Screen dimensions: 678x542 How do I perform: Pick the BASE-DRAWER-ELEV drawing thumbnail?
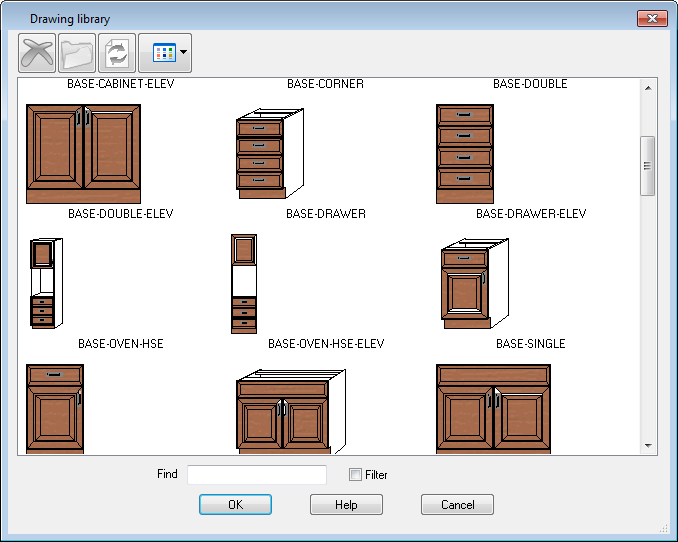point(465,153)
